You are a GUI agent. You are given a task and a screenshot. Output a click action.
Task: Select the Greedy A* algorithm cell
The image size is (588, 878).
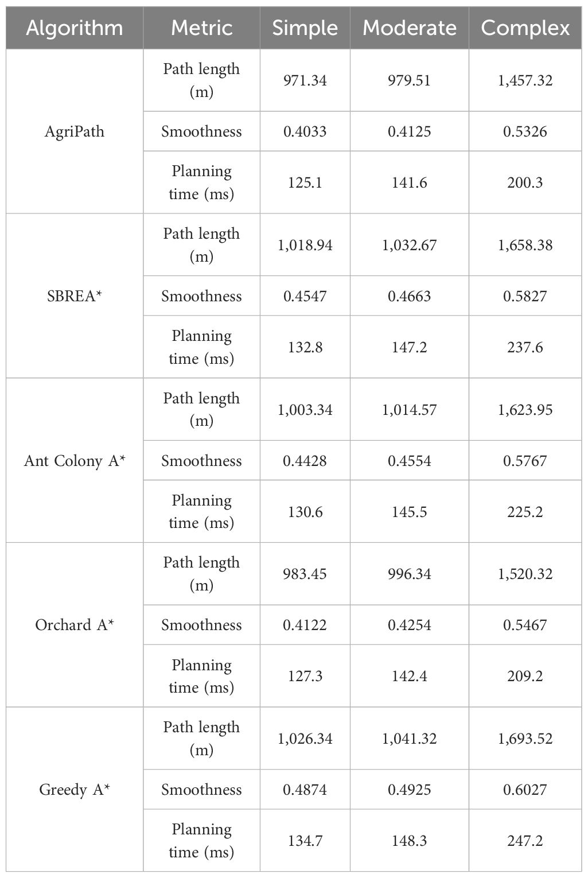tap(75, 790)
